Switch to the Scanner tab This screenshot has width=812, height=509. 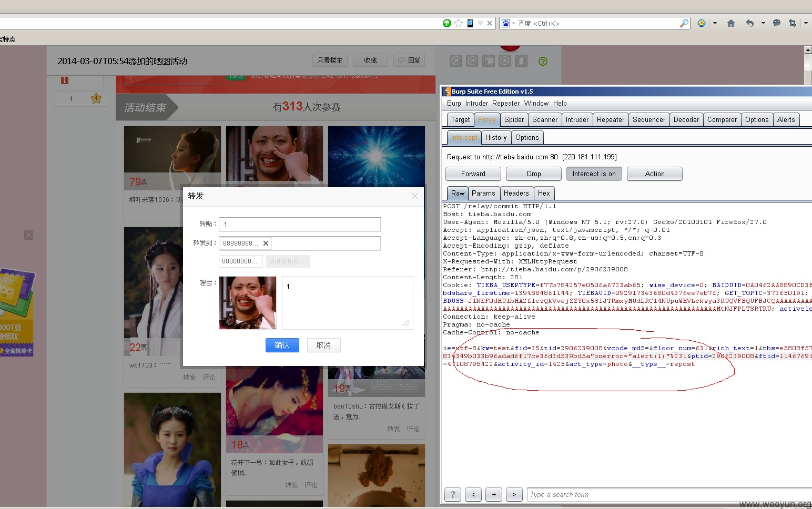[545, 120]
